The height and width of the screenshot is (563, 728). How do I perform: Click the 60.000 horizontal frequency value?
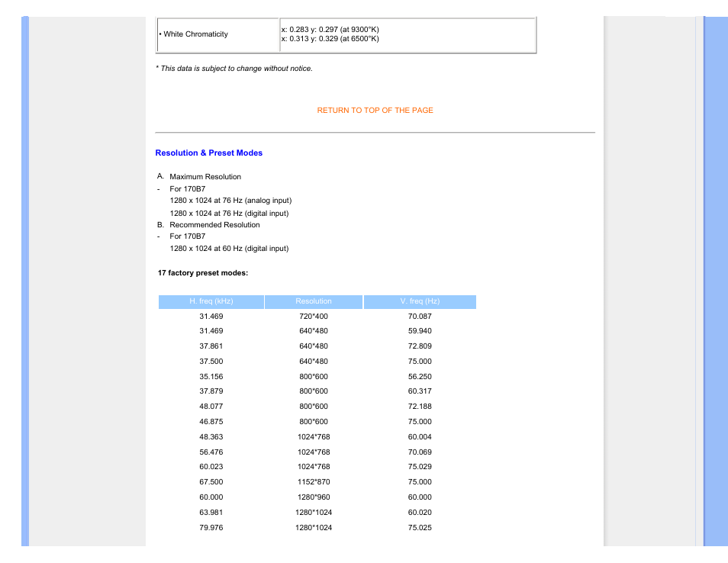[211, 497]
